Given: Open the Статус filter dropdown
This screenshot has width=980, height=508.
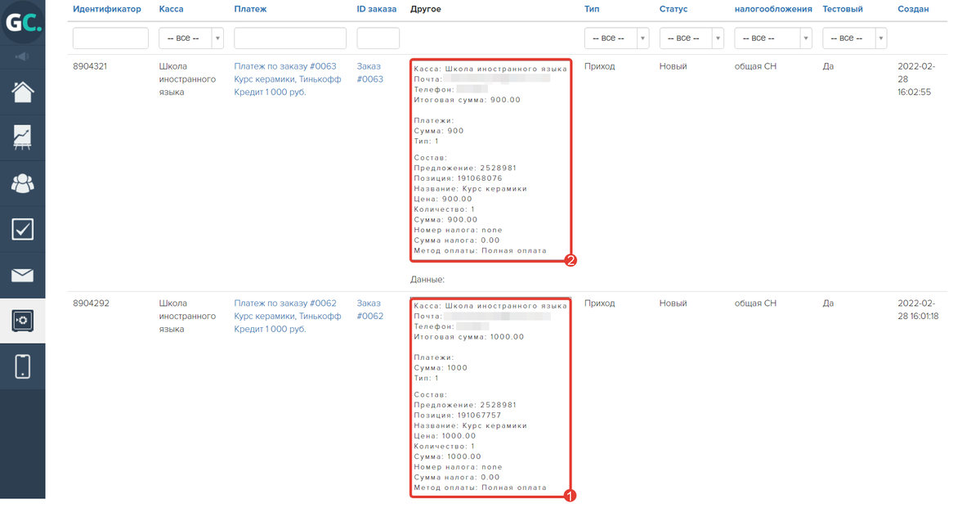Looking at the screenshot, I should pyautogui.click(x=691, y=38).
